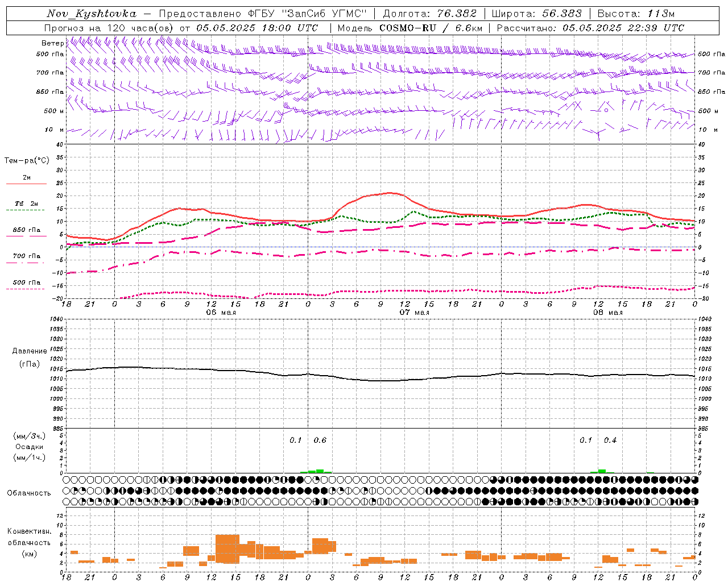
Task: Click the (мм/3ч.) precipitation unit label
Action: [30, 436]
